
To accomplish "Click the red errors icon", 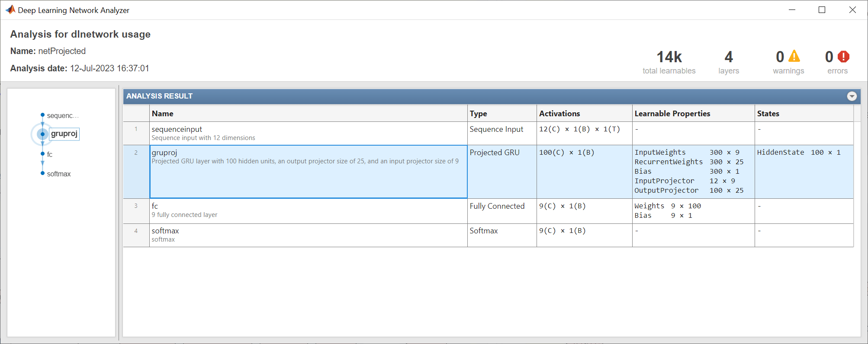I will point(843,57).
